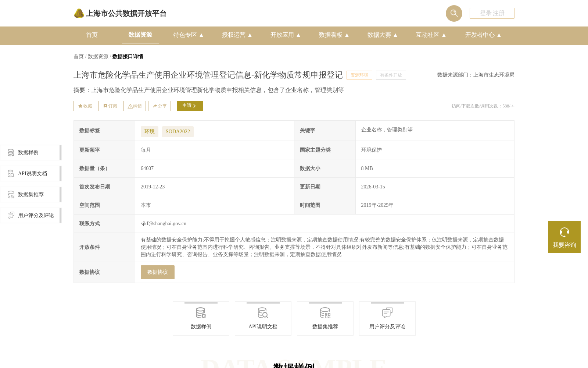The image size is (588, 368).
Task: Open the bottom 数据样例 tab label
Action: 201,327
